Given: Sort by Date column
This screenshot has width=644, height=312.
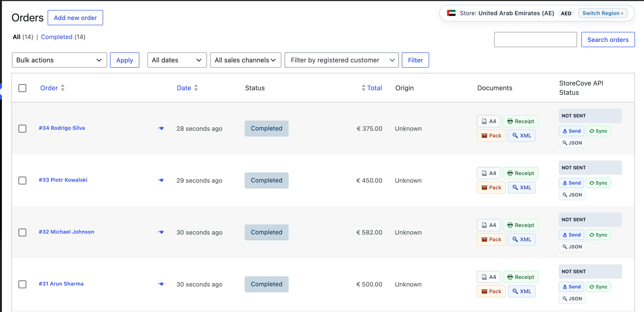Looking at the screenshot, I should (x=187, y=88).
